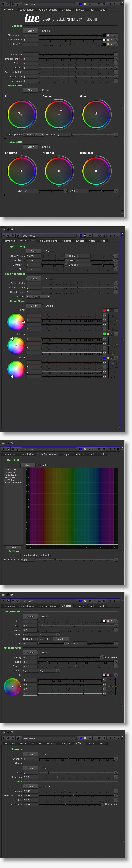The image size is (132, 868).
Task: Open the Whitepoint color wheel picker icon
Action: click(x=108, y=40)
